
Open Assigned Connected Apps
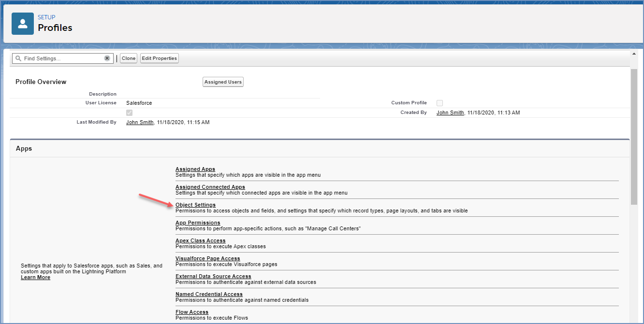pyautogui.click(x=210, y=187)
